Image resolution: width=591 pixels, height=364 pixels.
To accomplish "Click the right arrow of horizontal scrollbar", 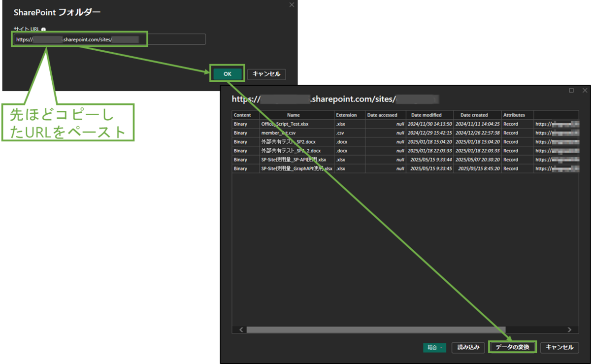I will [x=570, y=330].
